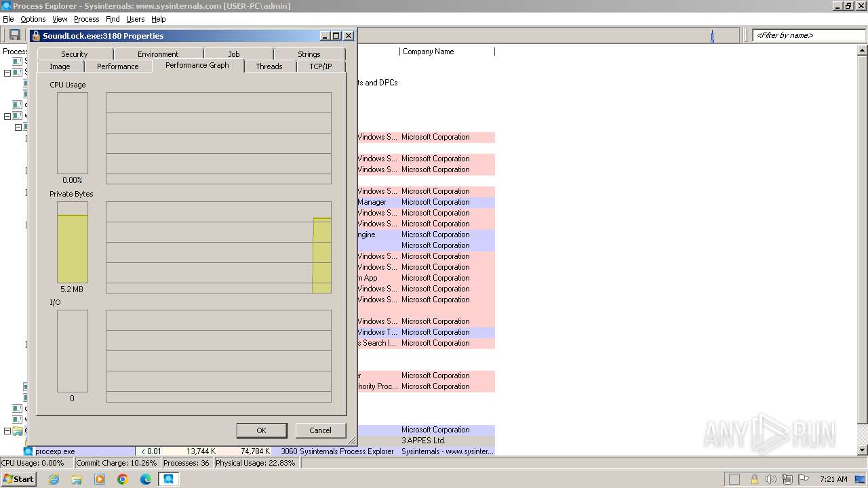Click the 'Sysinternals - www.sysinter...' company cell
The width and height of the screenshot is (868, 488).
pos(448,451)
